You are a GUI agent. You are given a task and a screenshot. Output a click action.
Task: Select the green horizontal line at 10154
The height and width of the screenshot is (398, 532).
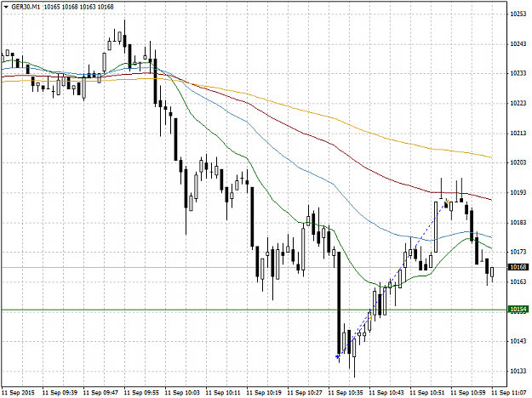click(254, 310)
